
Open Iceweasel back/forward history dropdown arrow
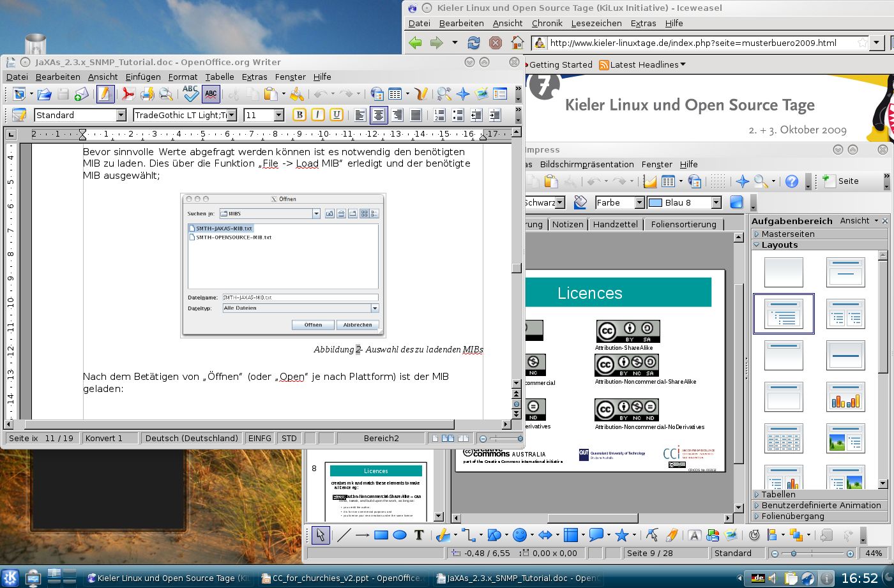point(455,43)
